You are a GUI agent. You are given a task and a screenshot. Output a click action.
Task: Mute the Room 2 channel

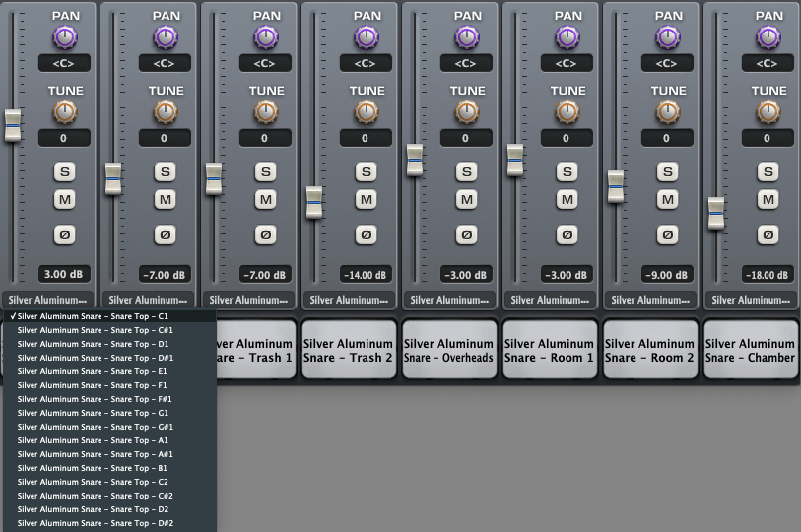tap(667, 200)
